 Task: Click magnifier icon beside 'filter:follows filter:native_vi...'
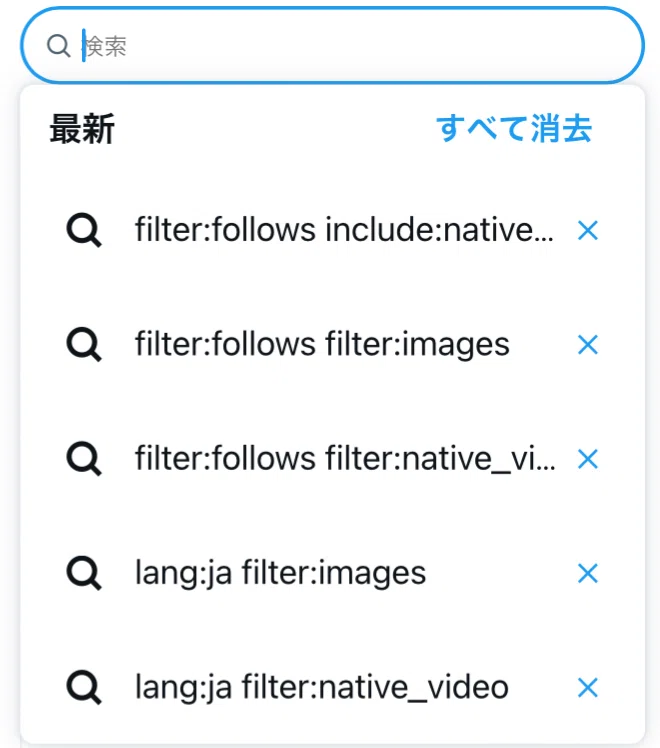coord(84,459)
